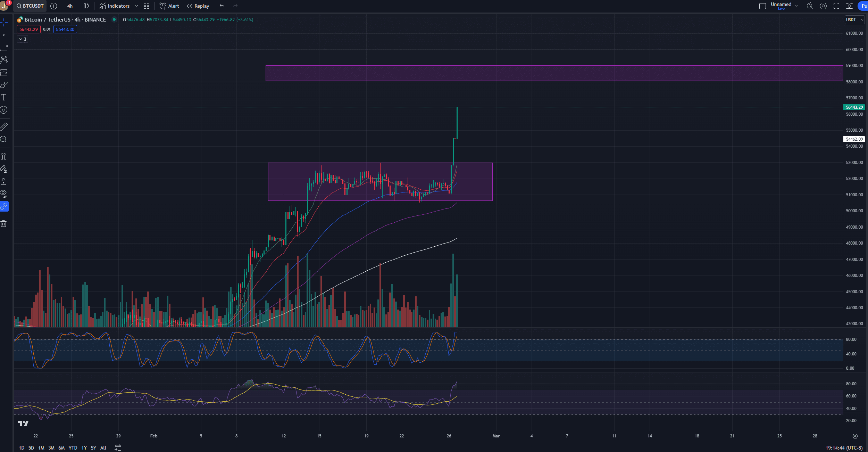
Task: Click the TradingView logo on chart
Action: click(23, 424)
